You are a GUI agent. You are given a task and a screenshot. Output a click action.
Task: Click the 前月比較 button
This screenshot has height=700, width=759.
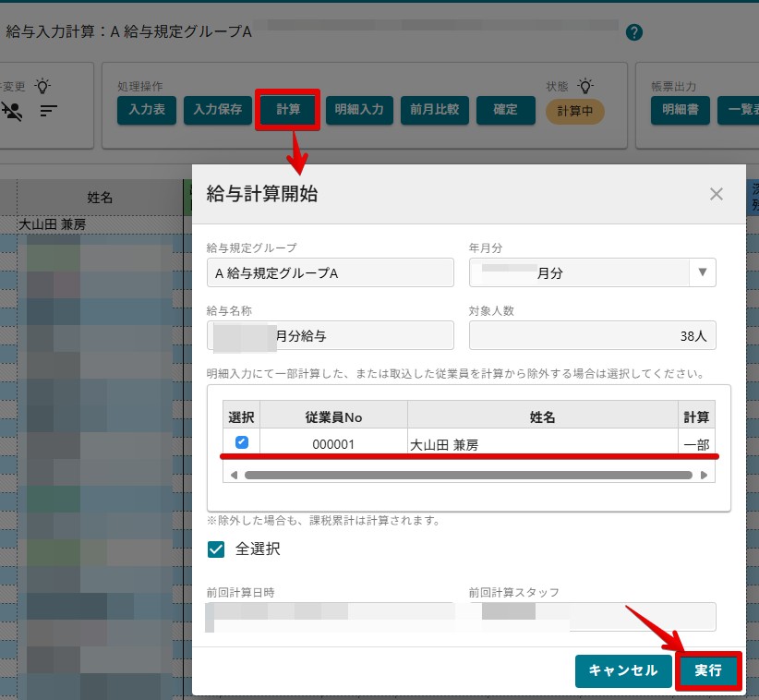point(435,110)
